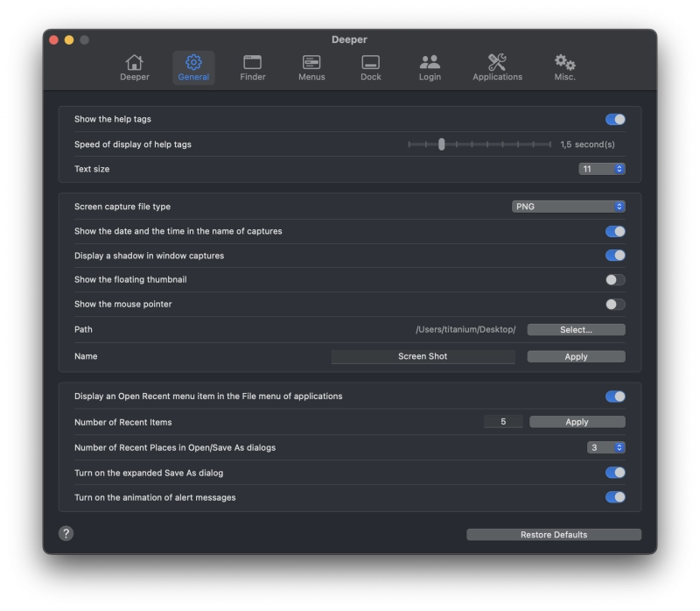Click the Screen Shot name field
Viewport: 700px width, 611px height.
[423, 356]
